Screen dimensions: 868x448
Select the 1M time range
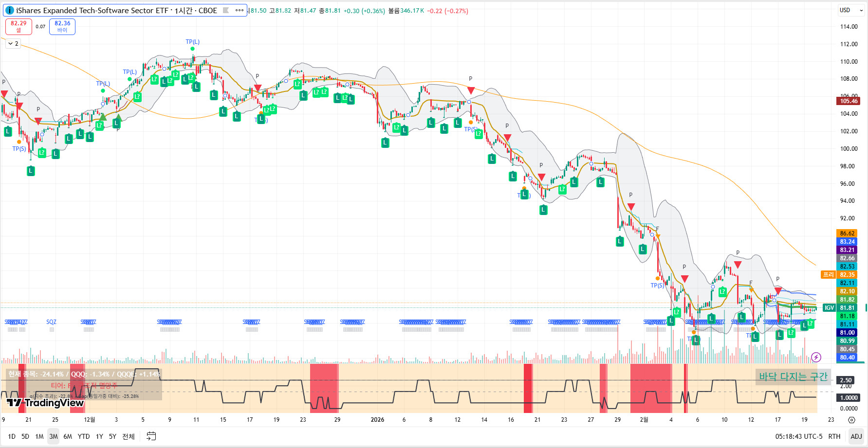(39, 436)
